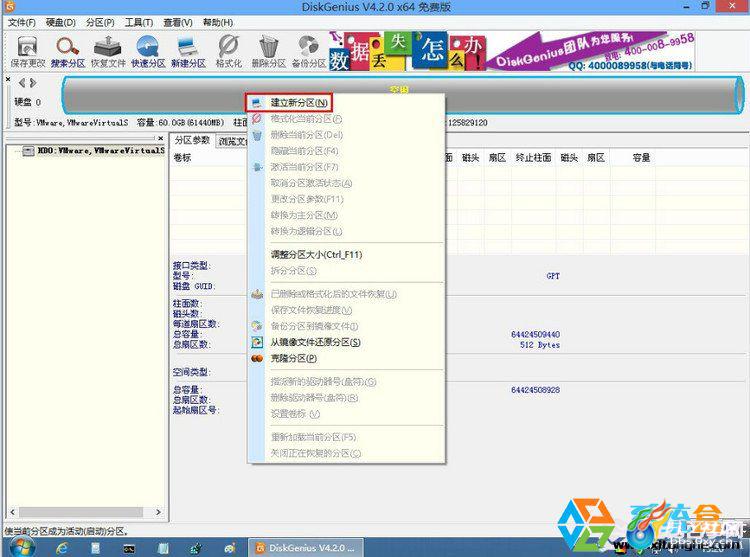Image resolution: width=750 pixels, height=557 pixels.
Task: Launch Internet Explorer from the taskbar
Action: click(62, 548)
